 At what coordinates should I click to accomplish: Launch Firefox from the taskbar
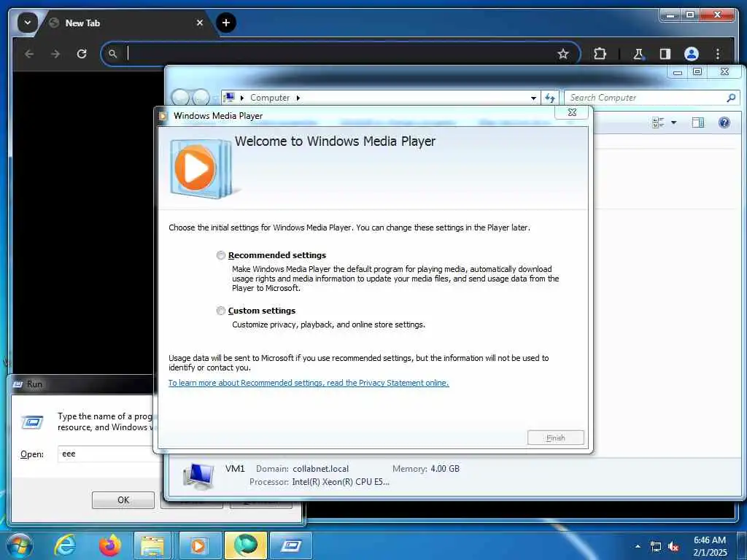110,545
